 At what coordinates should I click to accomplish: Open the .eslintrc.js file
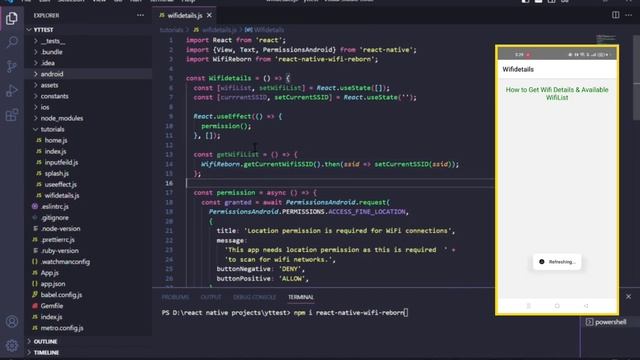point(88,206)
